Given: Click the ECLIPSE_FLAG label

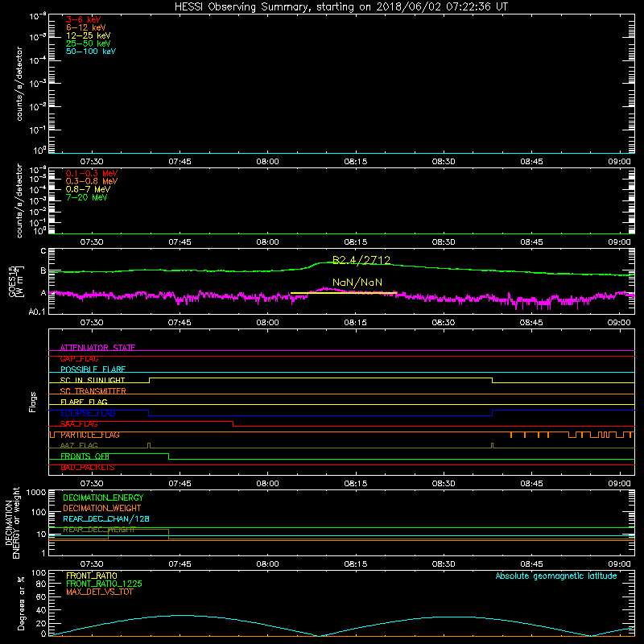Looking at the screenshot, I should 88,413.
